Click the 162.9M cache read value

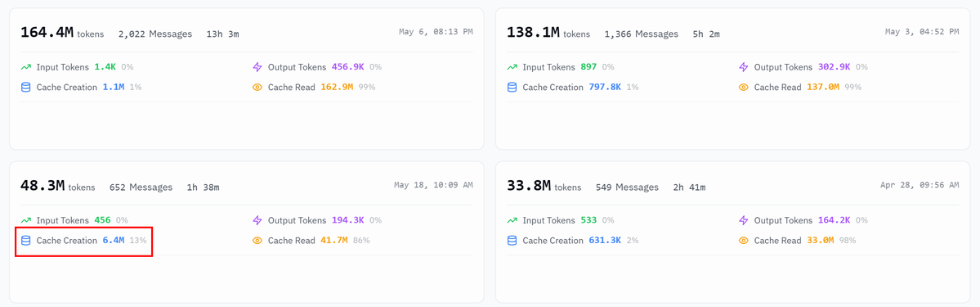click(337, 87)
